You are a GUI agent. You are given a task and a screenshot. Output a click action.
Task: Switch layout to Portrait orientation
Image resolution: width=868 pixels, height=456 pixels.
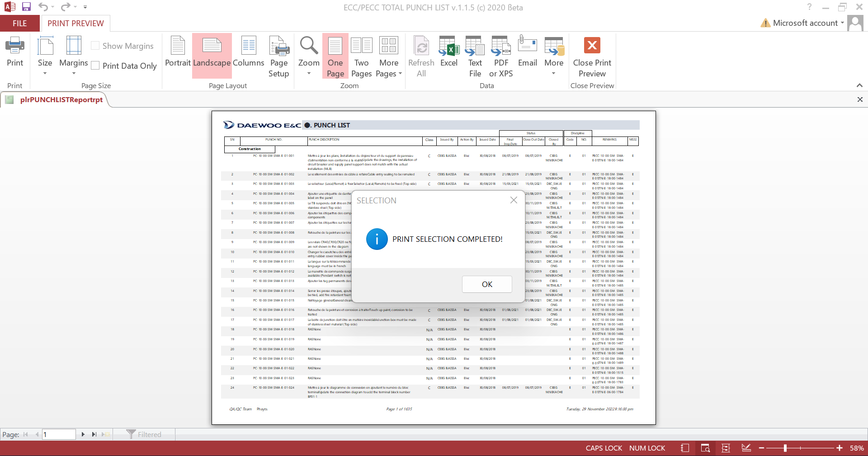coord(178,52)
